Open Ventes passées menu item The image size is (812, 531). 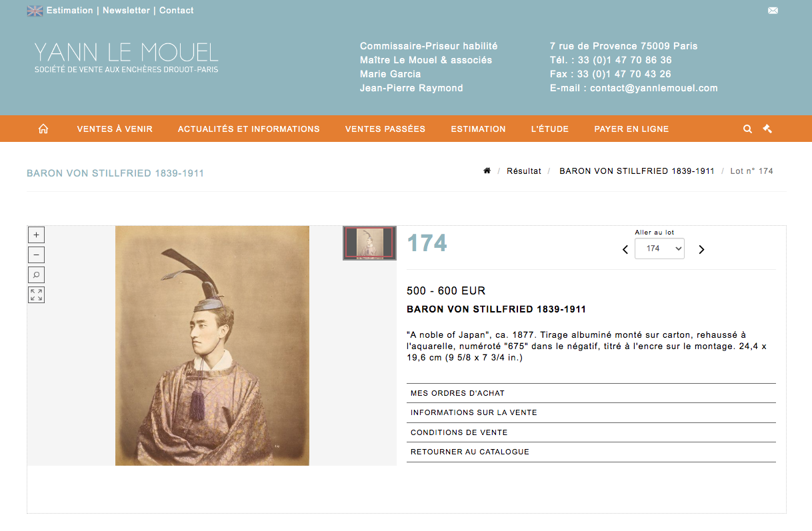point(385,129)
